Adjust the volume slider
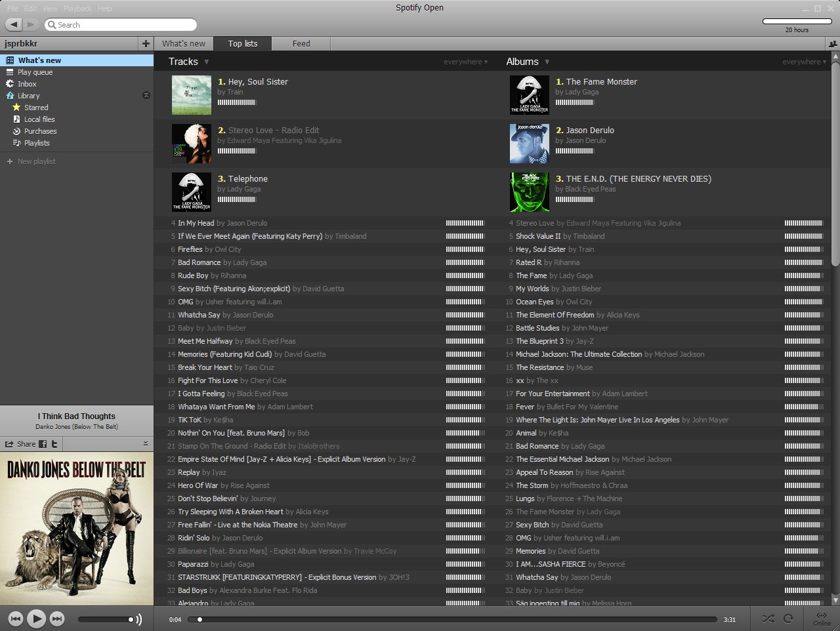This screenshot has width=840, height=631. (106, 619)
